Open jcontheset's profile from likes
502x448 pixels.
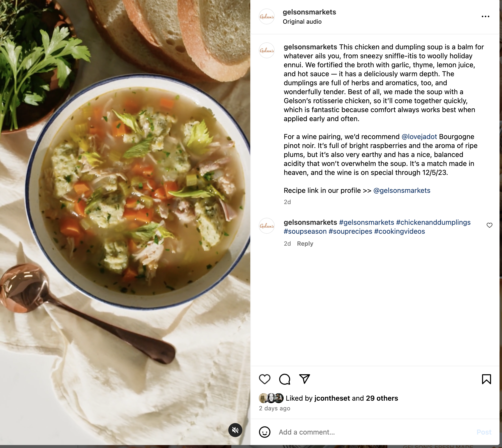click(x=332, y=398)
